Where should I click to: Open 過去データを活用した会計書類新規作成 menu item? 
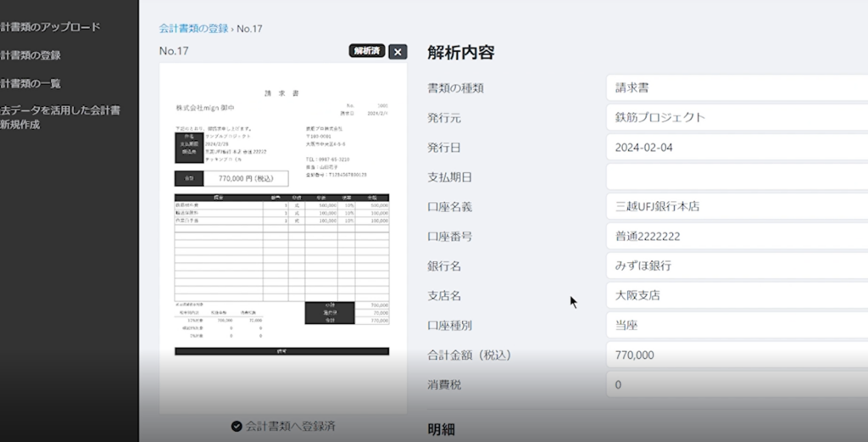(59, 117)
